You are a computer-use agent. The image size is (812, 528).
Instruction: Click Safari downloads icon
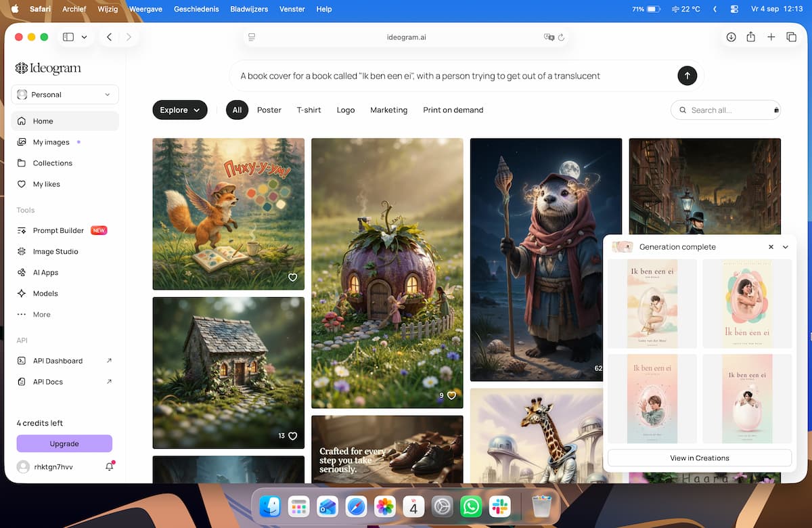[731, 37]
